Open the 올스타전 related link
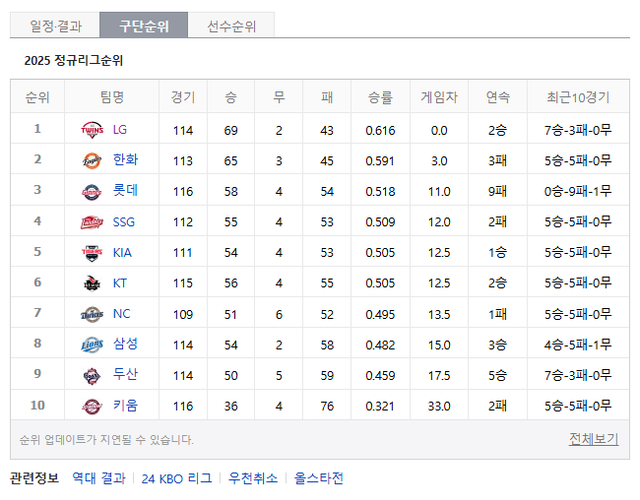The height and width of the screenshot is (500, 640). pyautogui.click(x=318, y=478)
